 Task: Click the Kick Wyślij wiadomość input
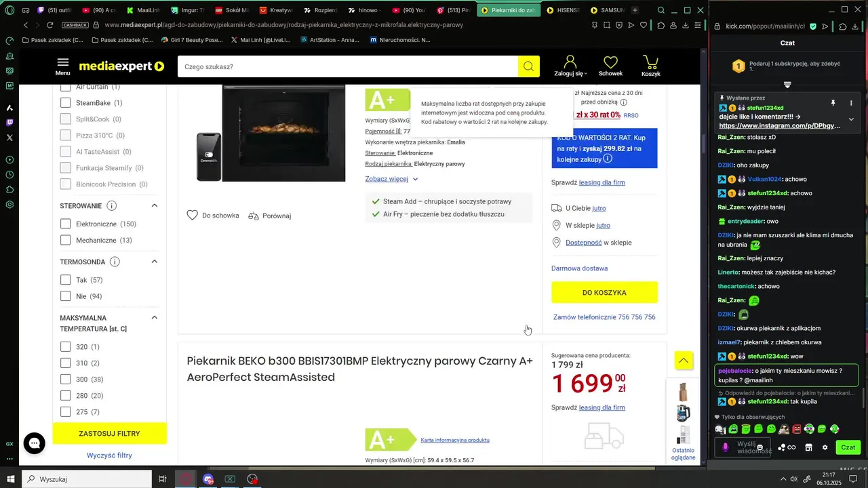[741, 447]
